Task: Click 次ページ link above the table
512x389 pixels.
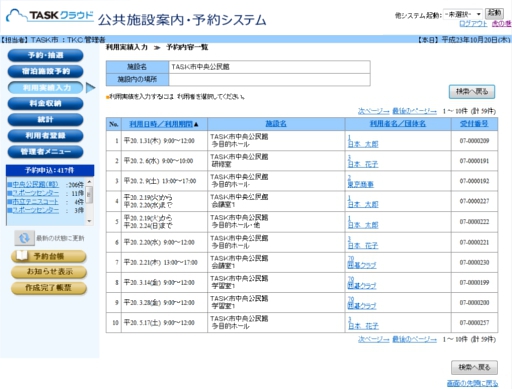Action: (373, 111)
